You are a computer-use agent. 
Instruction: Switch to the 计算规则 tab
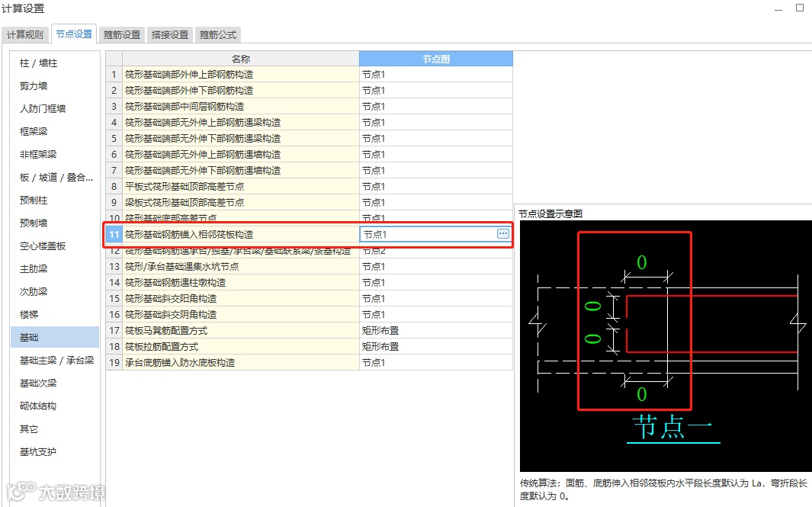(25, 35)
